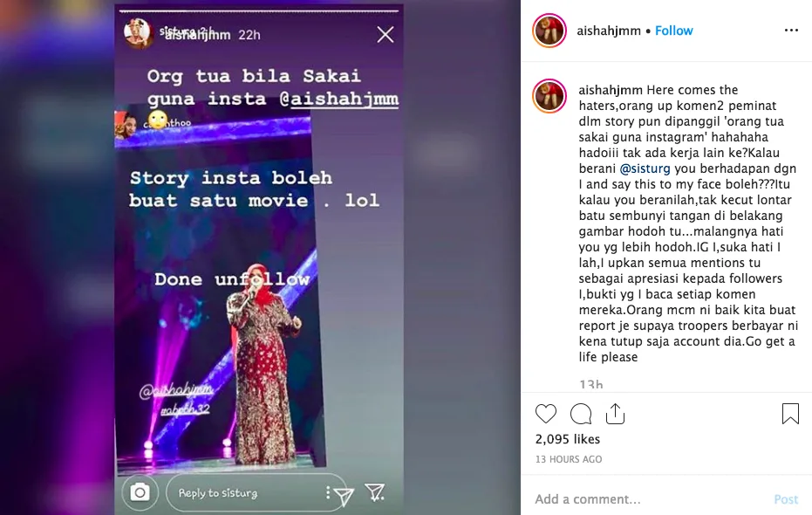This screenshot has height=515, width=812.
Task: Open the story reply three-dots options
Action: click(328, 492)
